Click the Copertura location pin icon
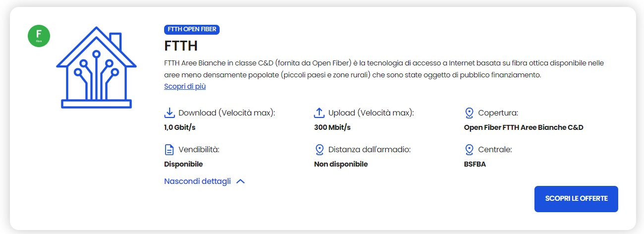This screenshot has height=234, width=644. (x=469, y=113)
